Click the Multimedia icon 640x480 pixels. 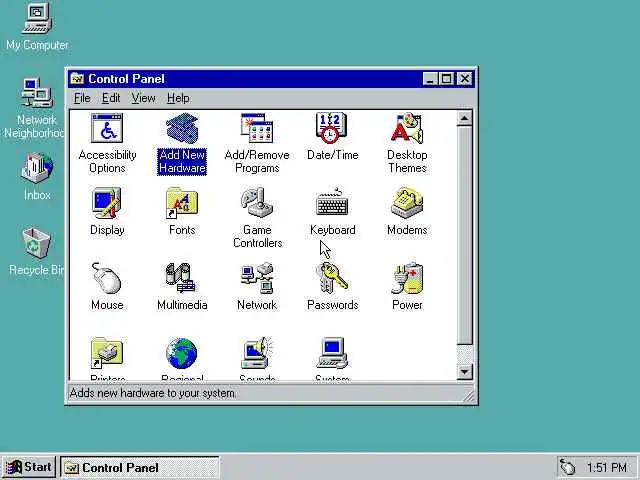coord(182,278)
